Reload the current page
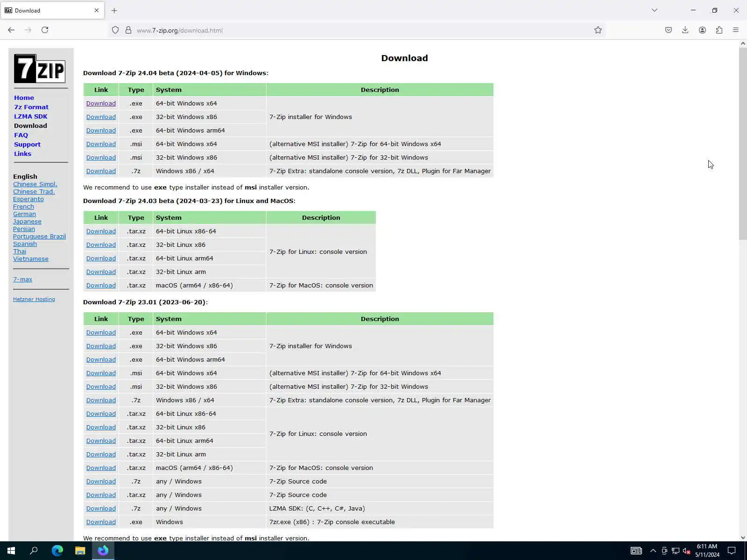Image resolution: width=747 pixels, height=560 pixels. [x=45, y=30]
